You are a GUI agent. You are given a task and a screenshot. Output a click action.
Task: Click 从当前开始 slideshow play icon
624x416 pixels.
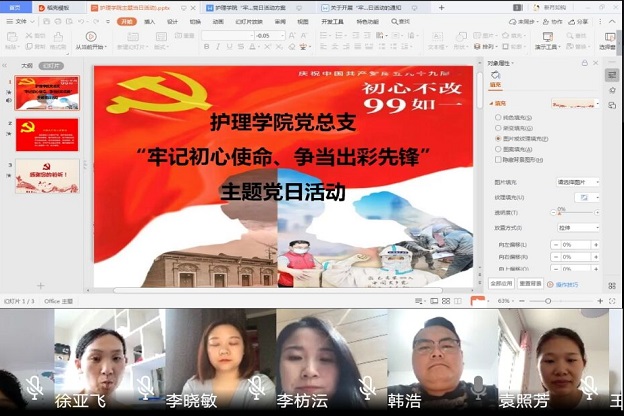point(88,36)
